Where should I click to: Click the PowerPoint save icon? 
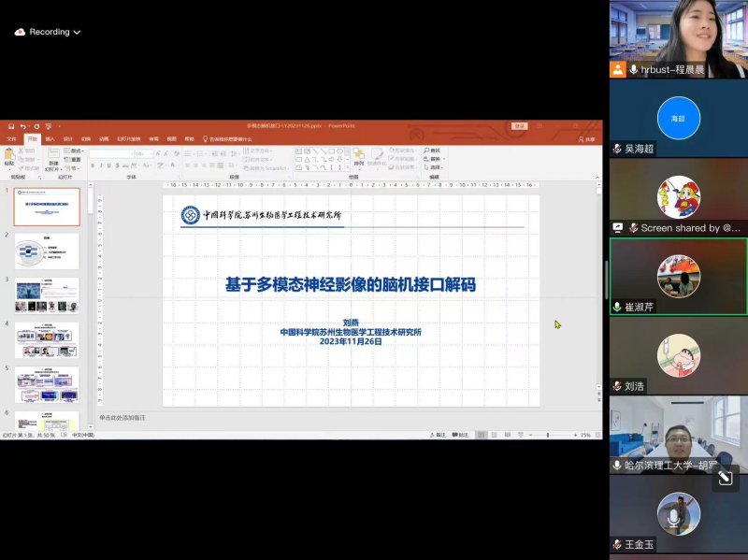coord(11,126)
